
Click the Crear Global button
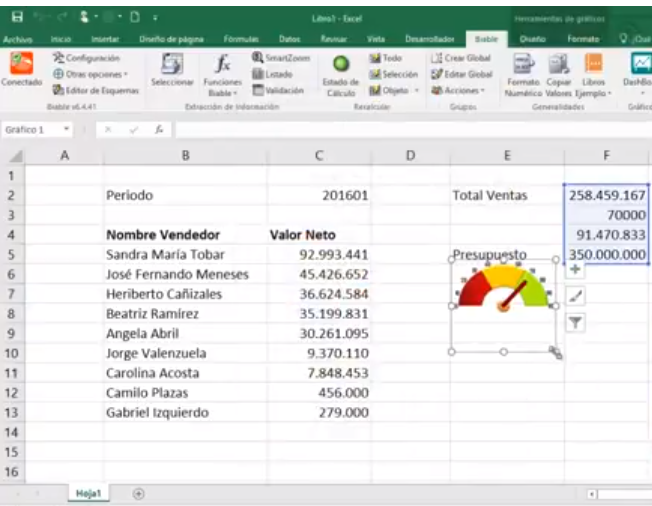click(461, 59)
